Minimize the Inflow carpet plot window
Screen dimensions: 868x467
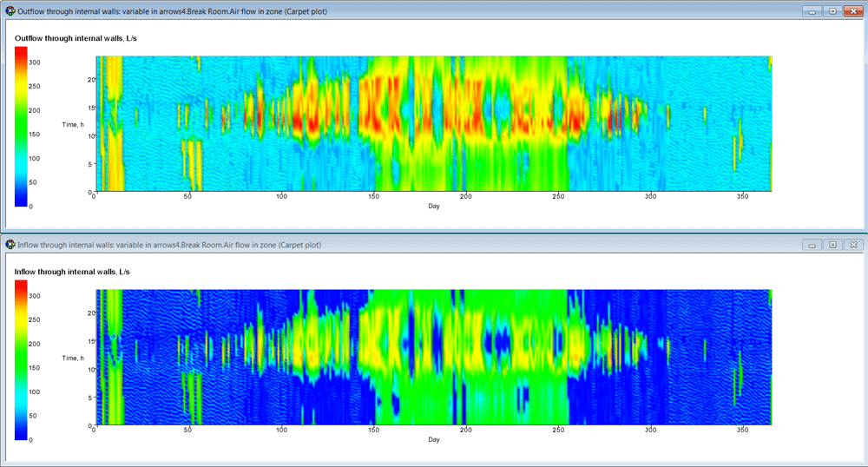coord(813,245)
